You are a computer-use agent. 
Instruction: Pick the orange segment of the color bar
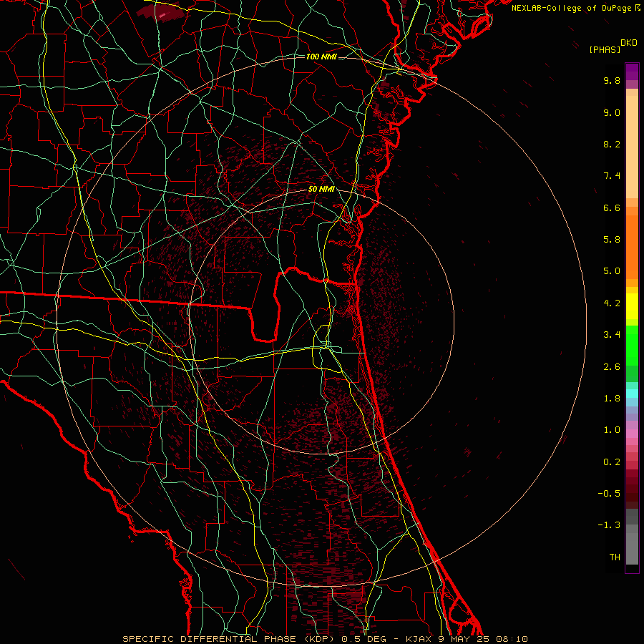pos(632,248)
